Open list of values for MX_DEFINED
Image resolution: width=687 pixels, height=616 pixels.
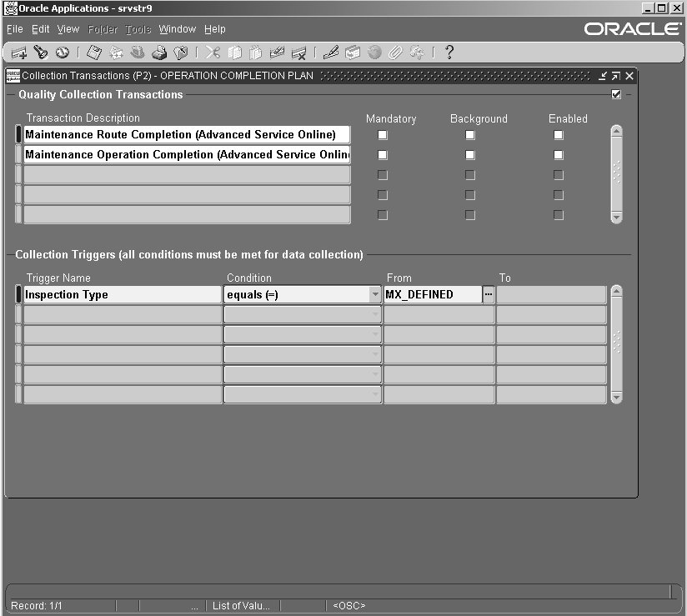click(x=489, y=294)
